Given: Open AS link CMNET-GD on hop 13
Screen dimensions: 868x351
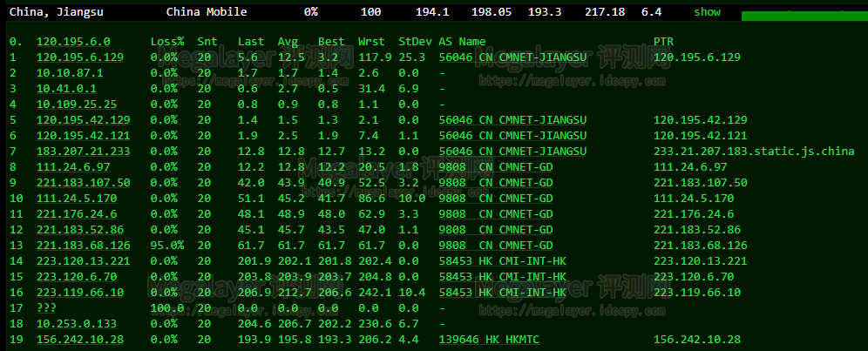Looking at the screenshot, I should (x=496, y=246).
